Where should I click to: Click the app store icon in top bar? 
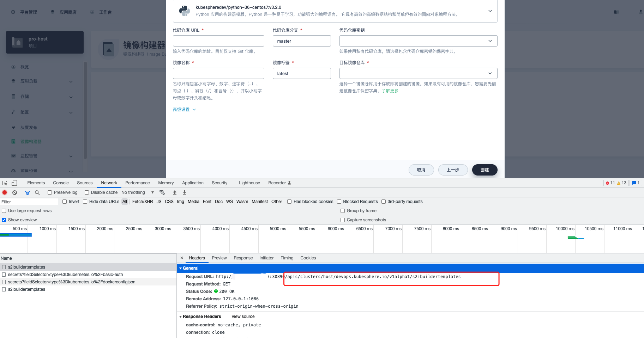(x=53, y=12)
